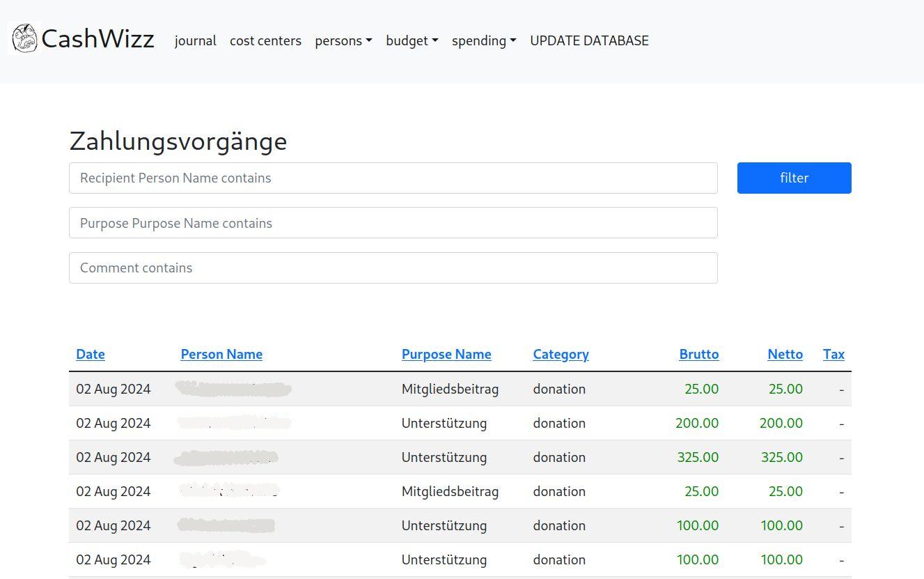Viewport: 924px width, 579px height.
Task: Expand the budget dropdown menu
Action: (x=412, y=40)
